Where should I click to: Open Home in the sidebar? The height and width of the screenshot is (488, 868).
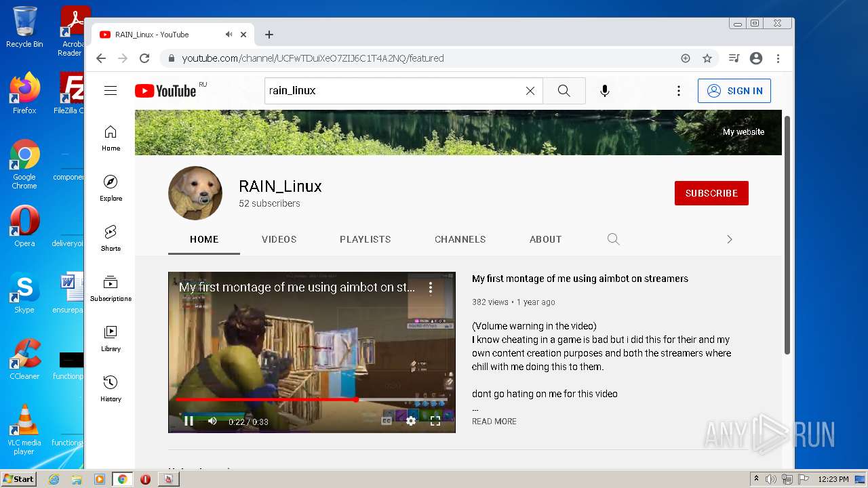coord(111,138)
